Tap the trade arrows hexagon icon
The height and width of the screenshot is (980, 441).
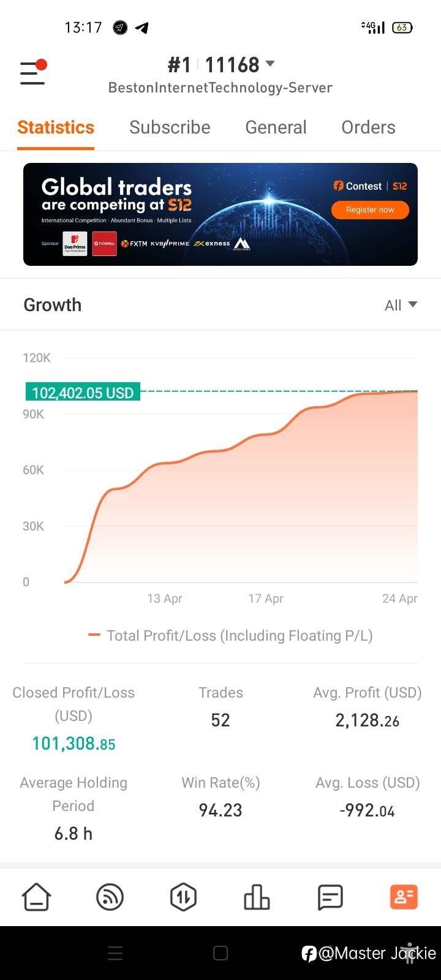183,897
